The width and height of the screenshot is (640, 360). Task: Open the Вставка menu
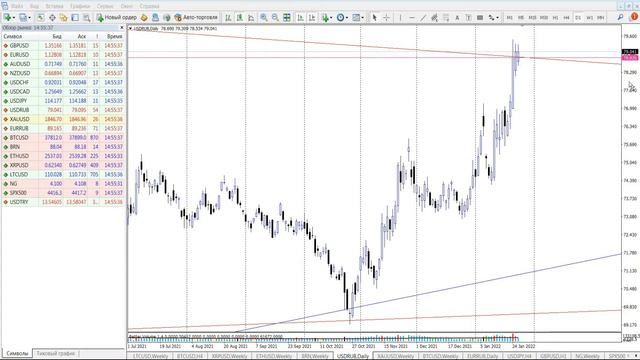pyautogui.click(x=54, y=6)
